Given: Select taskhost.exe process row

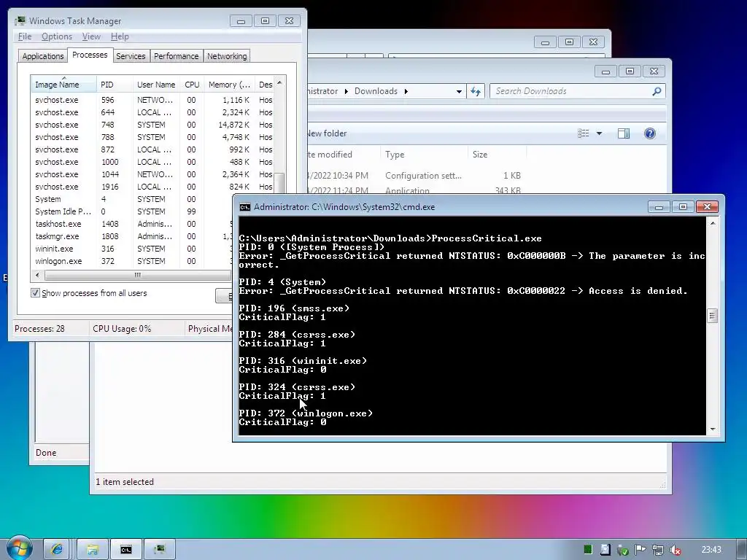Looking at the screenshot, I should click(132, 224).
